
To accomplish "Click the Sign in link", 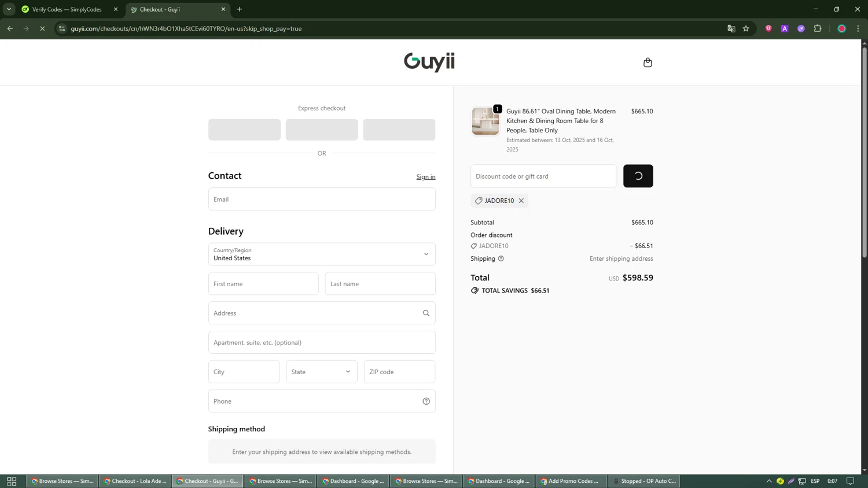I will [426, 177].
